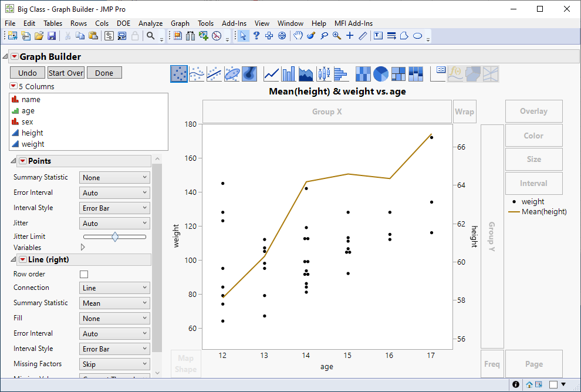Open the Line Summary Statistic dropdown set to Mean
The image size is (581, 392).
pyautogui.click(x=114, y=303)
